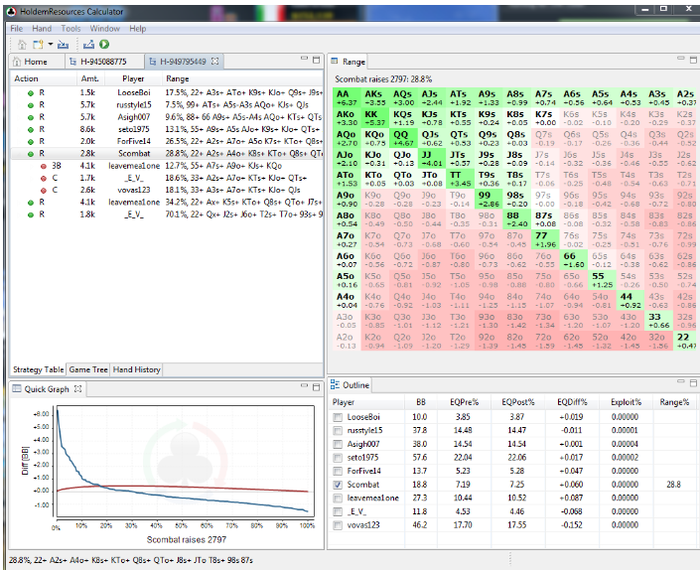Screen dimensions: 700x570
Task: Maximize the strategy table panel
Action: click(x=317, y=59)
